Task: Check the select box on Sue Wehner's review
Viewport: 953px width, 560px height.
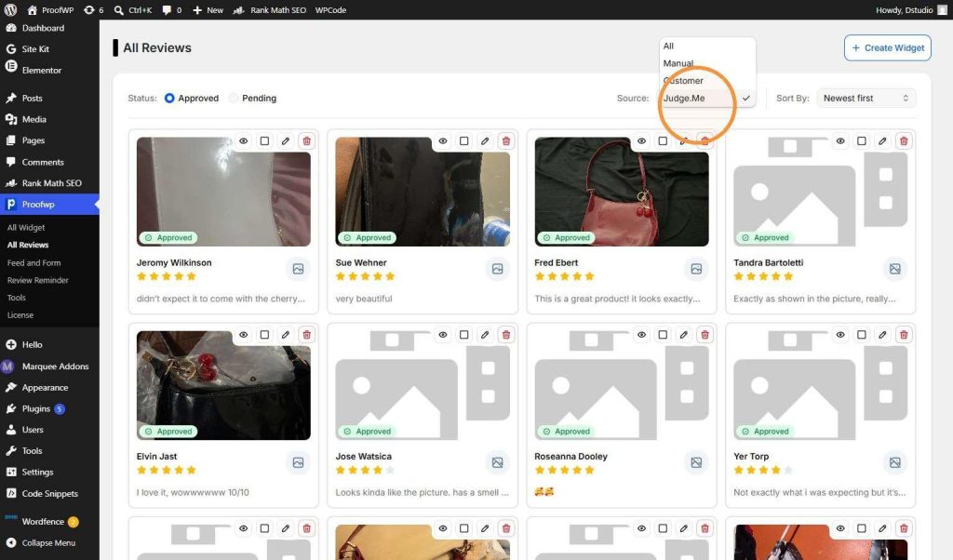Action: [463, 140]
